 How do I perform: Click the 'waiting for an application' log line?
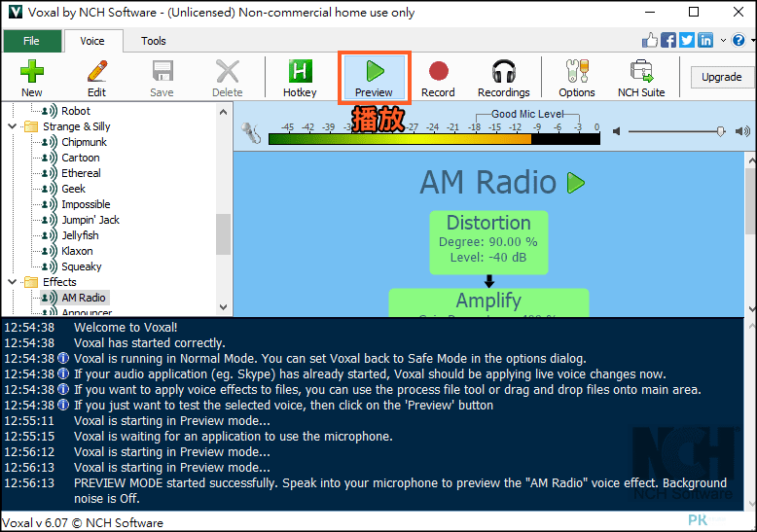[234, 437]
